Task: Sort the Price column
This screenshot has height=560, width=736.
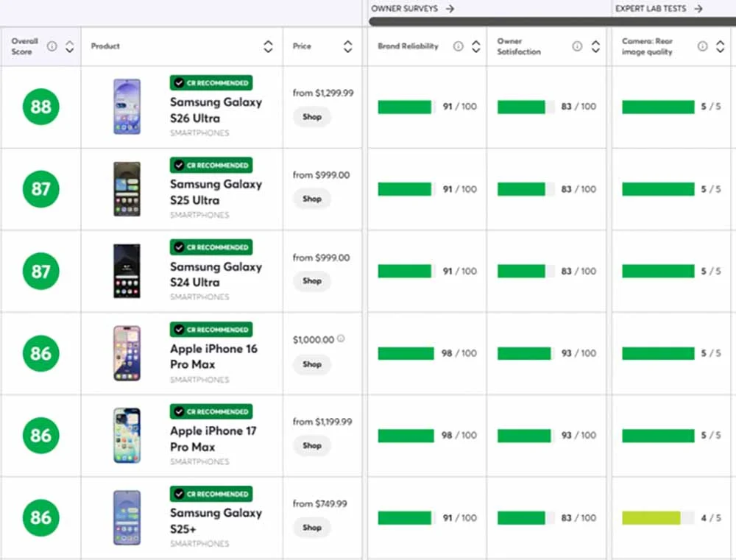Action: coord(347,46)
